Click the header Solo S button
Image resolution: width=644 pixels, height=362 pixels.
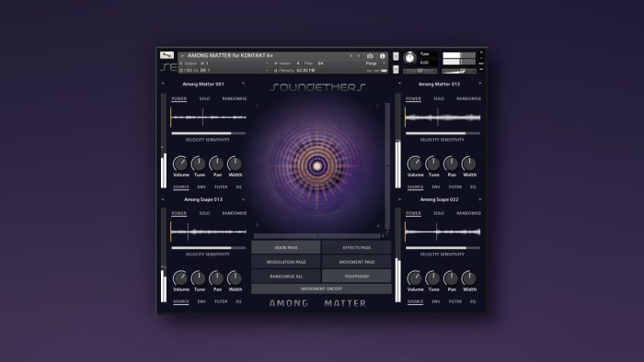[x=396, y=56]
